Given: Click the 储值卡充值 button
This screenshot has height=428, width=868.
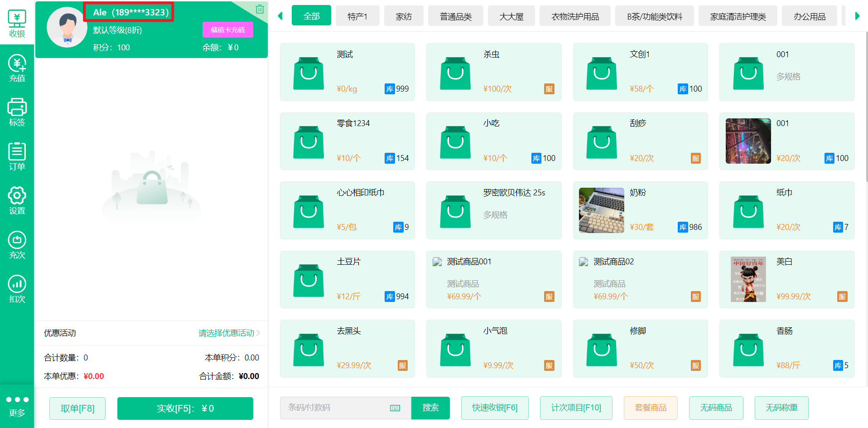Looking at the screenshot, I should pyautogui.click(x=228, y=30).
